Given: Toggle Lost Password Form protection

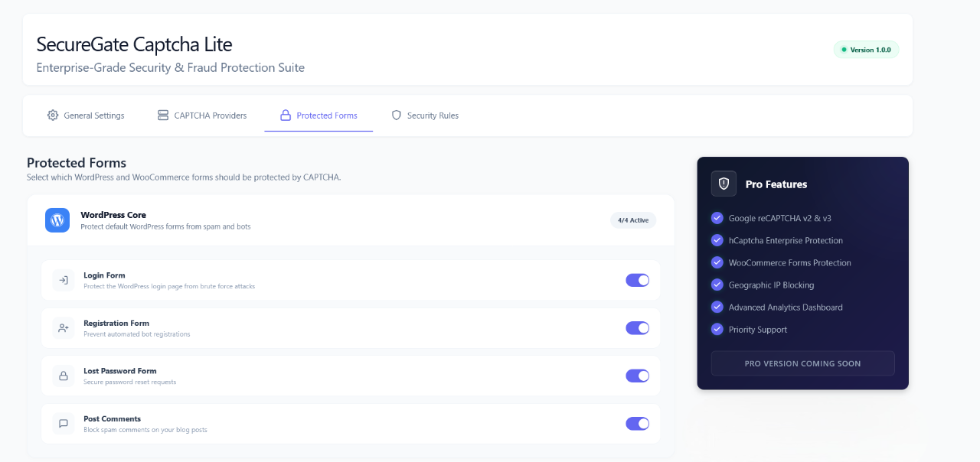Looking at the screenshot, I should [637, 376].
